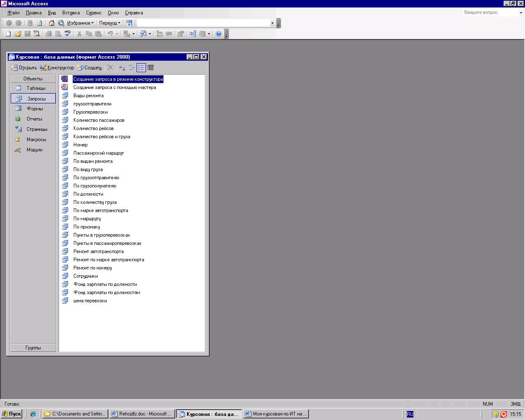Select the 'По марке автотранспорта' query
The width and height of the screenshot is (525, 420).
100,210
